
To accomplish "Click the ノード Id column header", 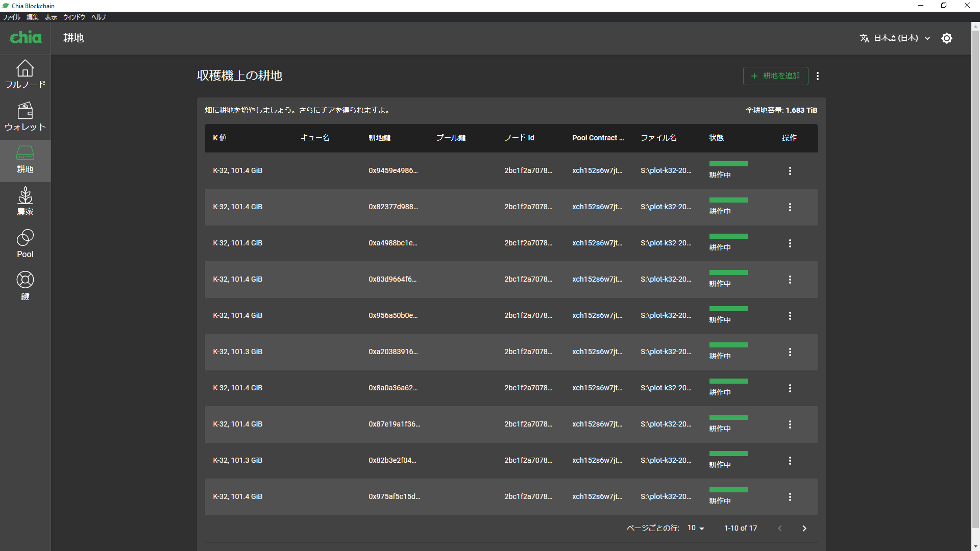I will pos(519,138).
